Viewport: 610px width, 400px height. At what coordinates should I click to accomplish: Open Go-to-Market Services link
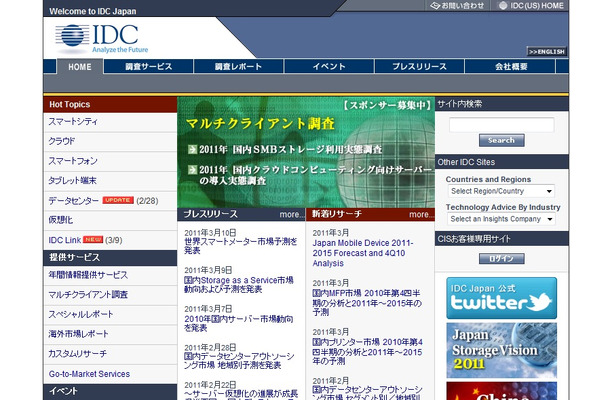click(x=89, y=374)
